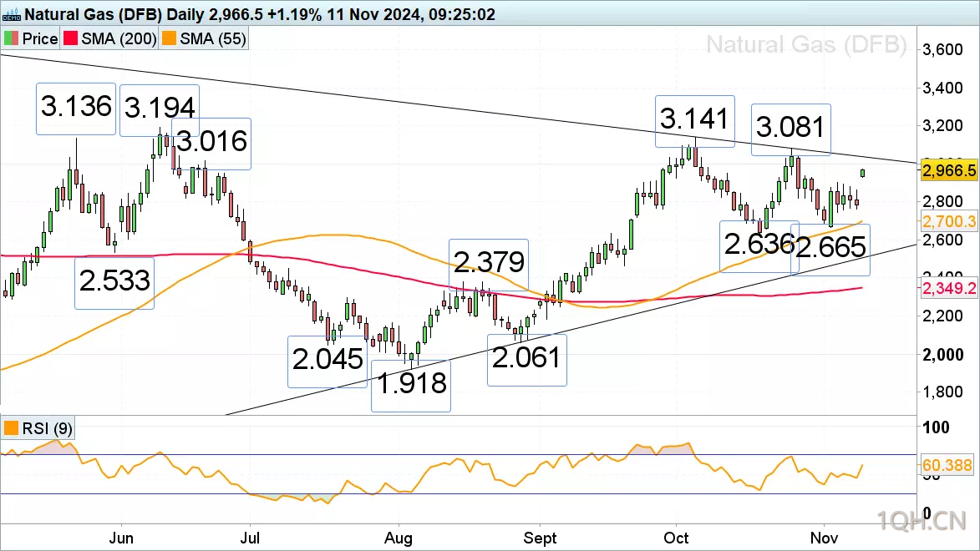The height and width of the screenshot is (551, 980).
Task: Click the SMA 55 value tag 2,700.3
Action: [x=949, y=221]
